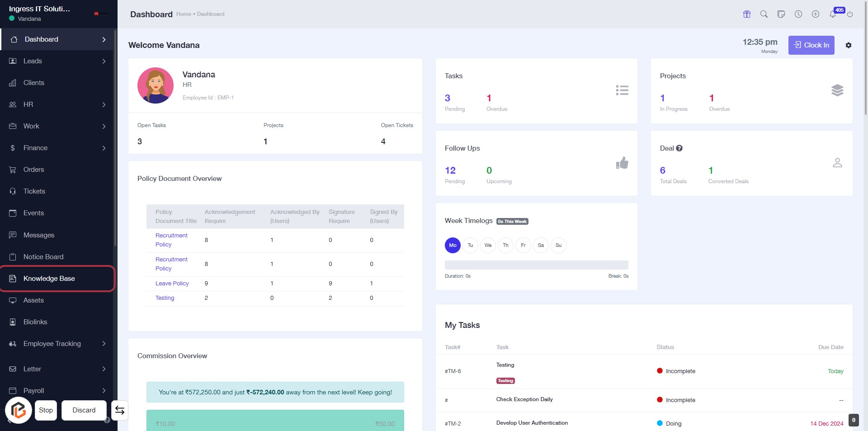Click the plus circle add icon
Screen dimensions: 868x431
click(816, 14)
